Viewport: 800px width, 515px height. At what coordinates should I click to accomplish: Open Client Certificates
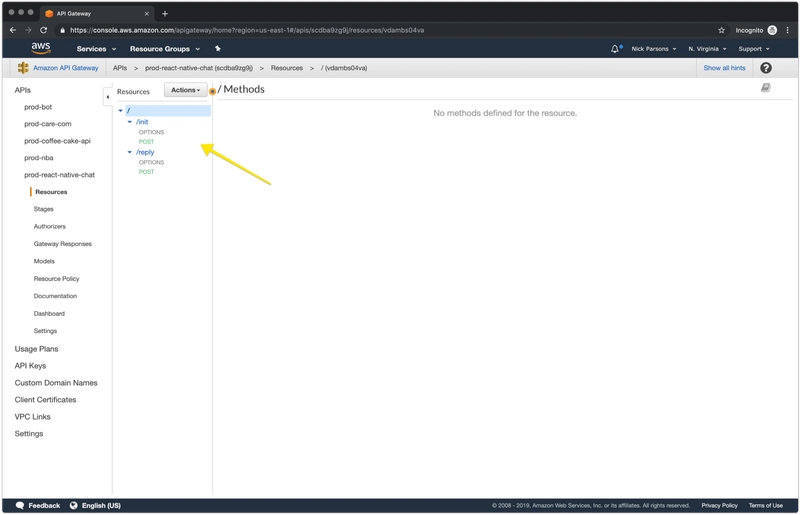45,400
